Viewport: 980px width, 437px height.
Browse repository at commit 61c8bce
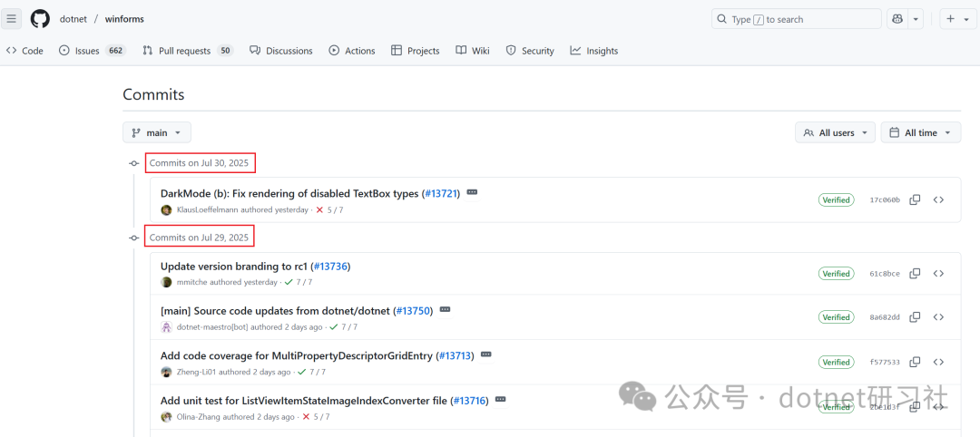[938, 273]
